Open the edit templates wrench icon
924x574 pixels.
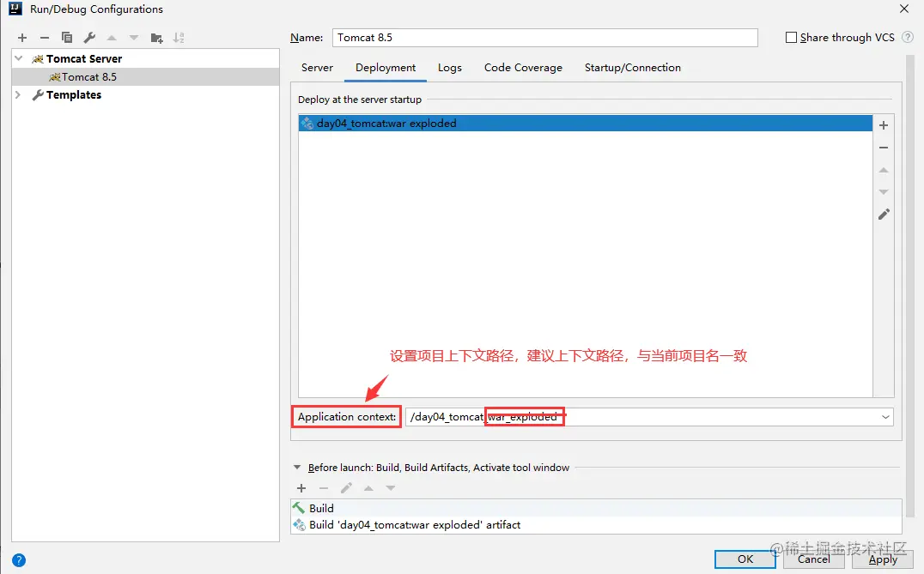[89, 38]
